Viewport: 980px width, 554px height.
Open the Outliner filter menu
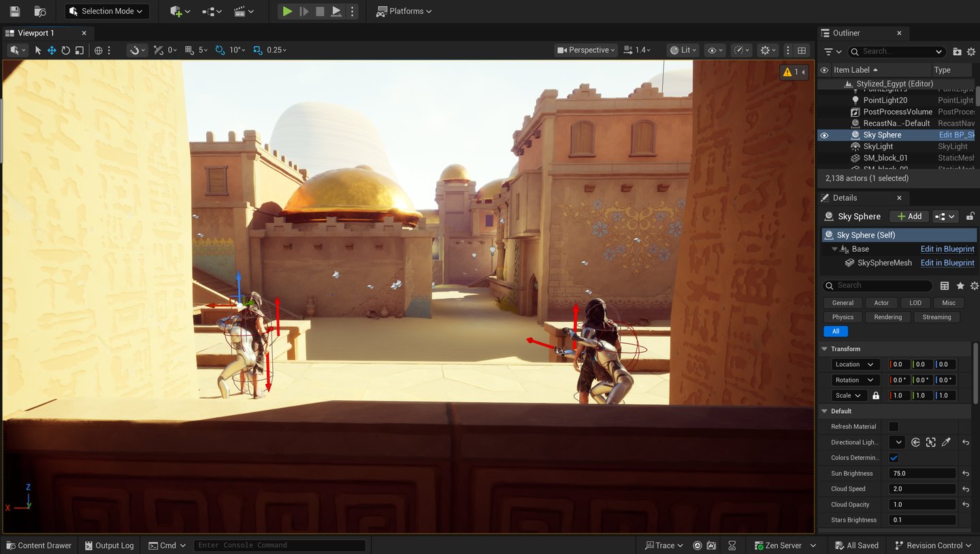tap(832, 52)
